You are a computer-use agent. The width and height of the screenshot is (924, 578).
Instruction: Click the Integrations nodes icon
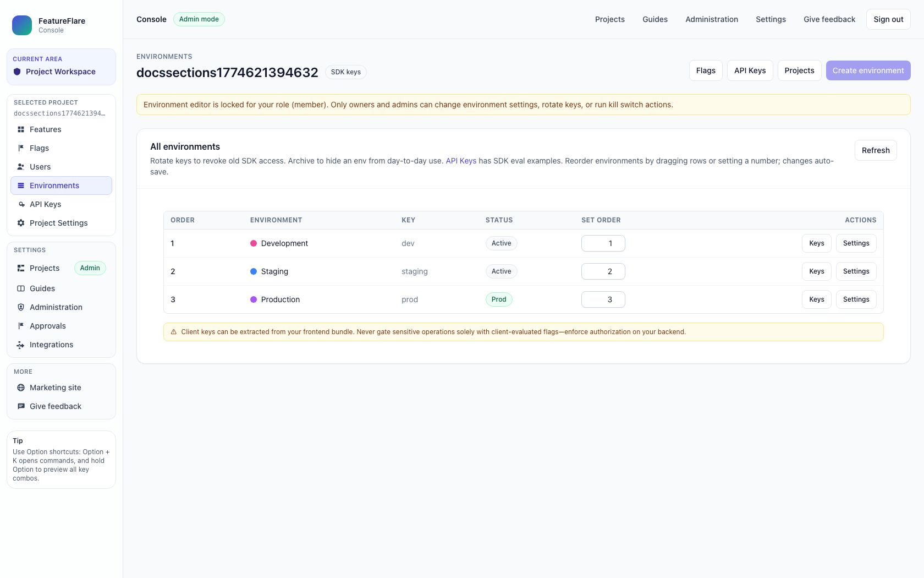pyautogui.click(x=21, y=345)
